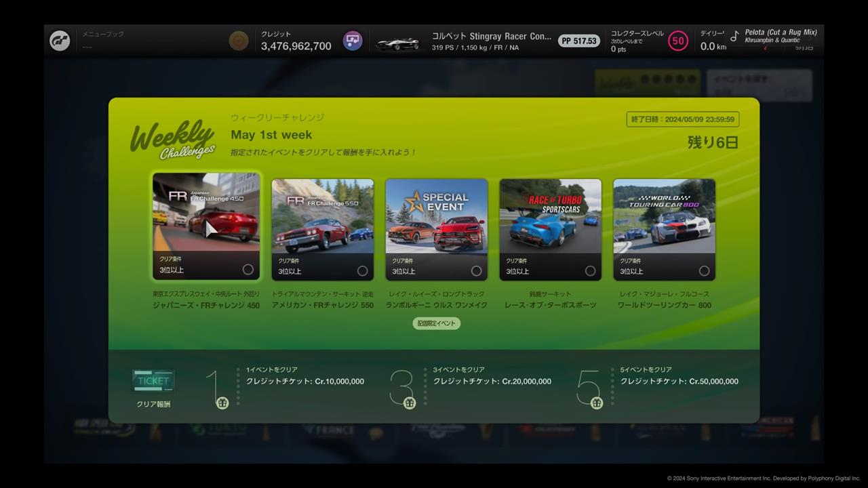
Task: Click the May 1st week heading
Action: click(x=271, y=135)
